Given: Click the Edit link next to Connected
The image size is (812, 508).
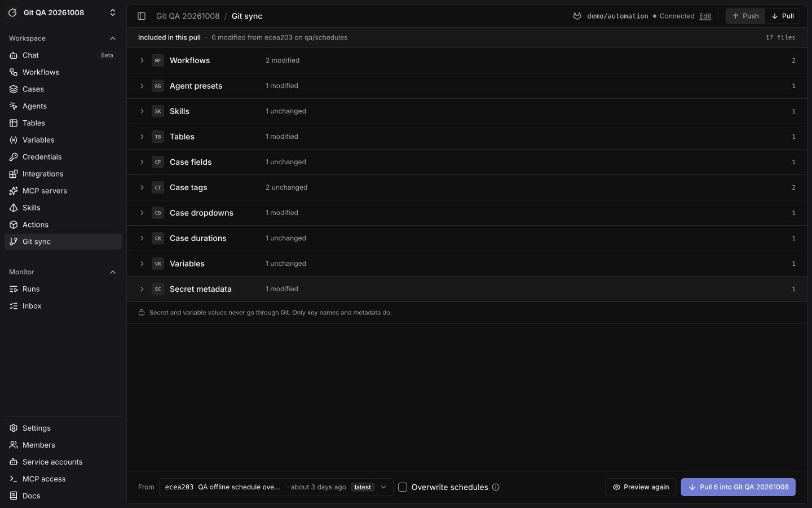Looking at the screenshot, I should tap(705, 16).
